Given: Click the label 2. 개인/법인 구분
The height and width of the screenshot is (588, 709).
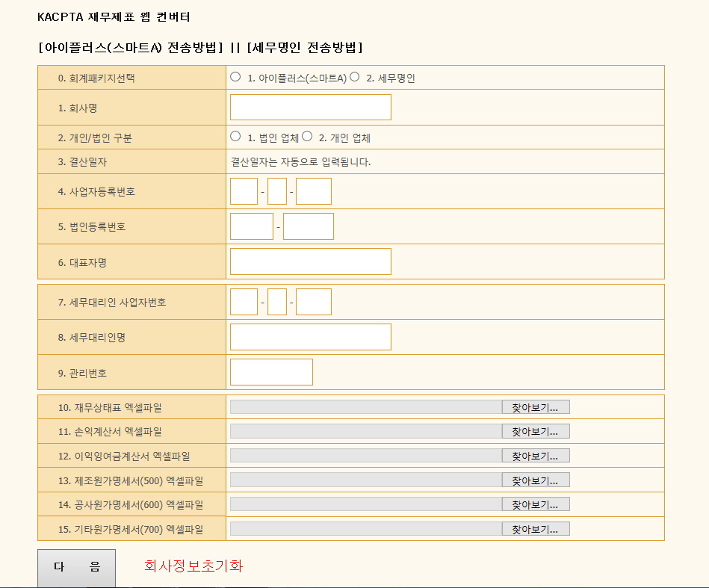Looking at the screenshot, I should click(95, 138).
